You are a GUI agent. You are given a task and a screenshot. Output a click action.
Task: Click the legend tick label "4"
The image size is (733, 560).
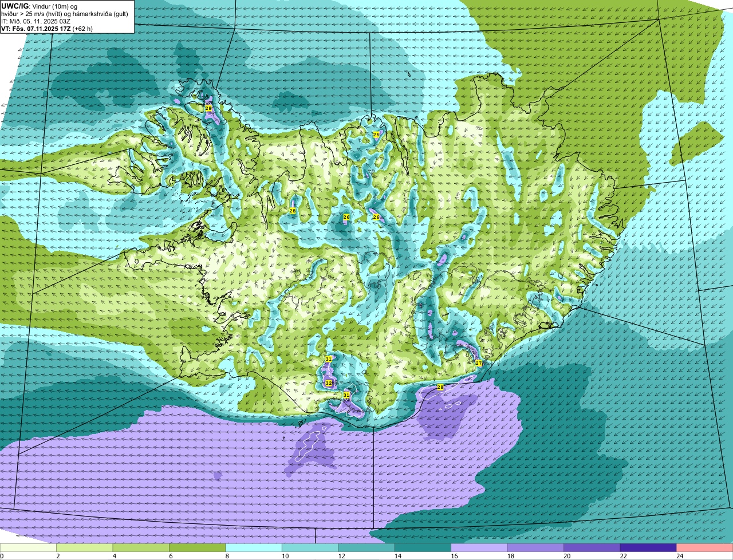[x=113, y=556]
